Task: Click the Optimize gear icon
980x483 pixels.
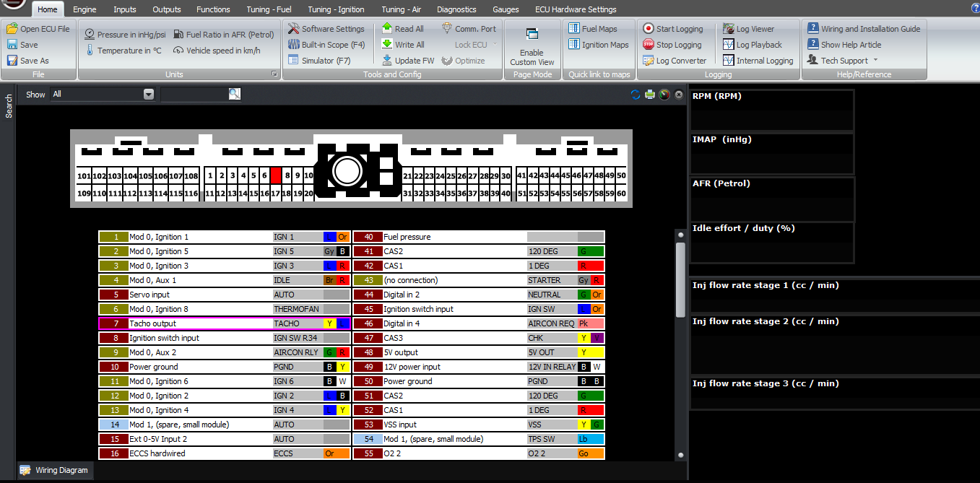Action: (447, 61)
